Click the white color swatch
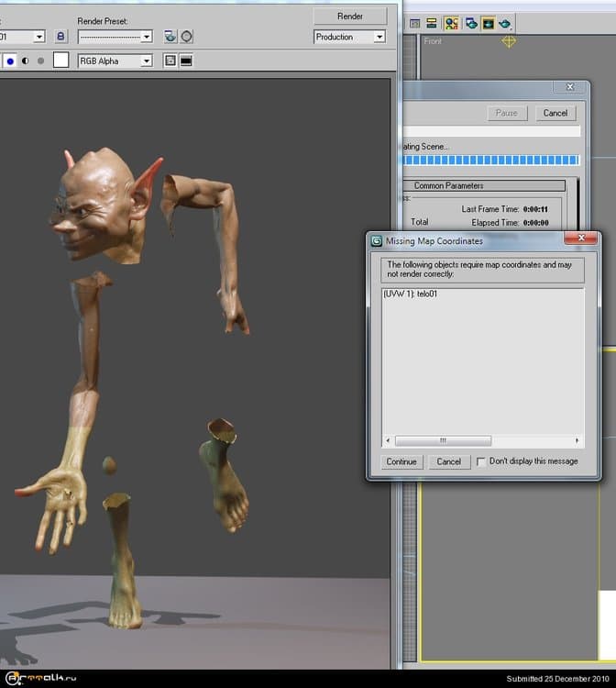This screenshot has height=688, width=616. (61, 61)
